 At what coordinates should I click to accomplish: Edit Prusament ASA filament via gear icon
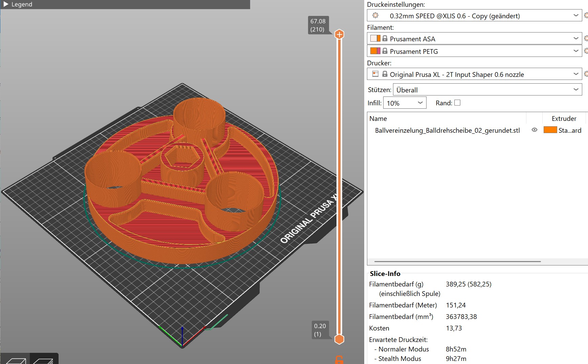coord(586,38)
